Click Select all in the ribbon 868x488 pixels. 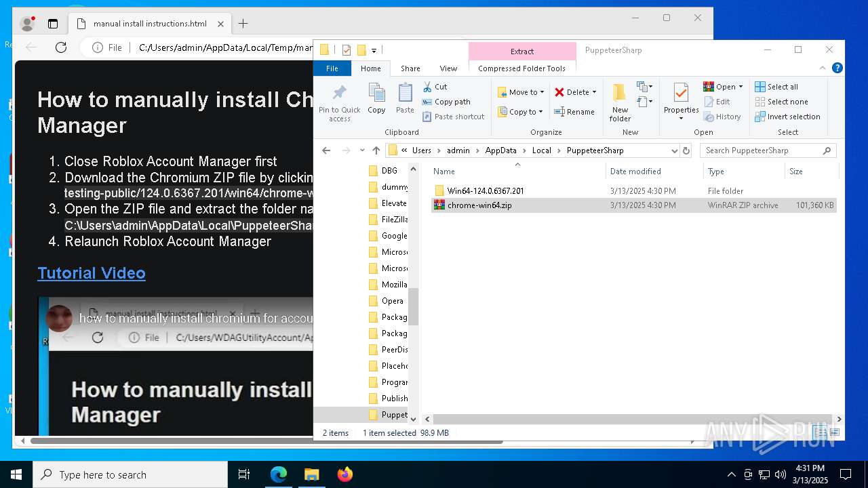(776, 87)
